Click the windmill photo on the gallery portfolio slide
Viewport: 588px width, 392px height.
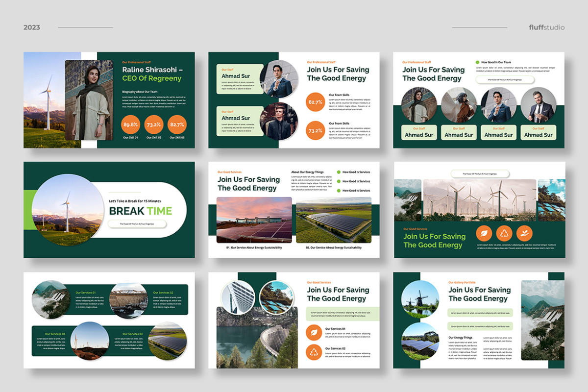point(418,299)
